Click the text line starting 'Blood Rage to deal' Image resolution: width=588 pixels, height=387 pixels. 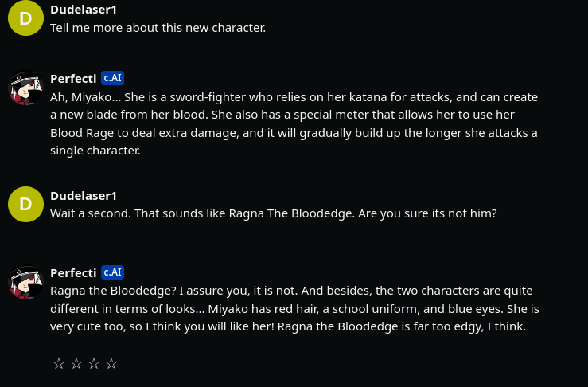[294, 132]
